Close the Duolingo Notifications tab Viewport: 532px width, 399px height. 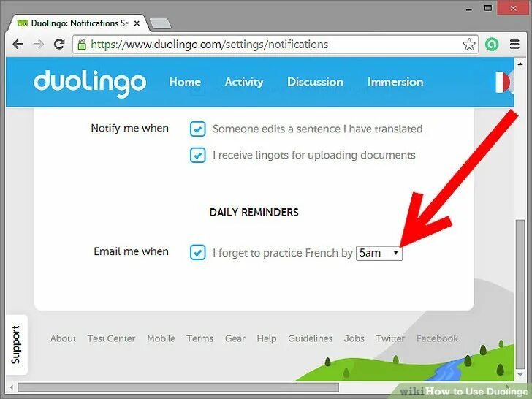pos(137,23)
